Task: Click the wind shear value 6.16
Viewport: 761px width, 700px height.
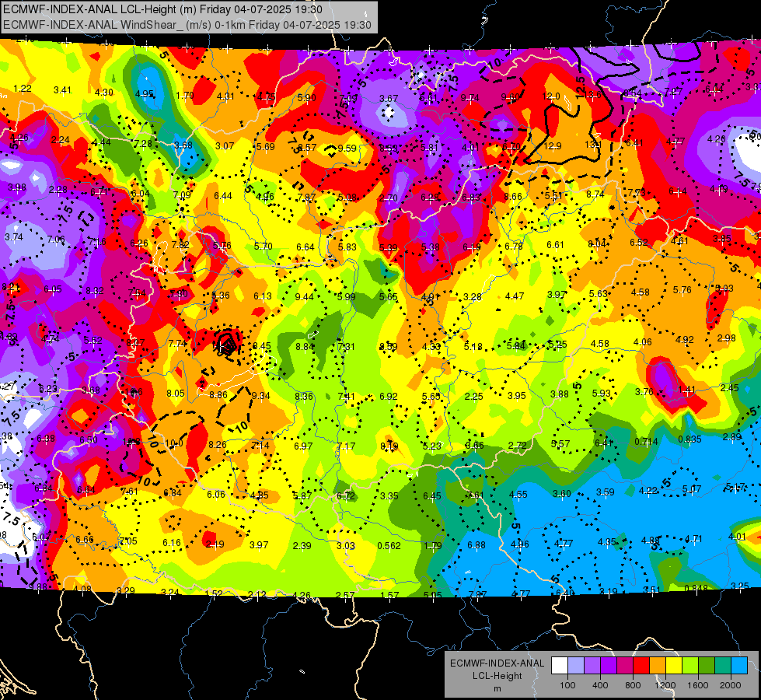Action: (171, 543)
